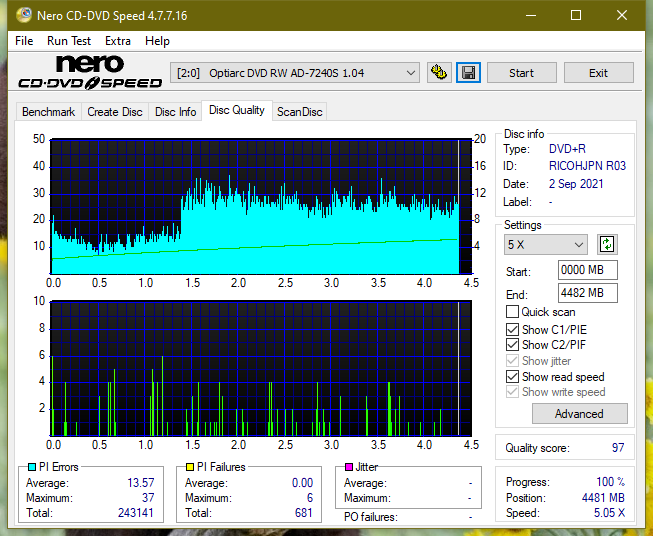The image size is (653, 536).
Task: Click the Position value 4481 MB
Action: pyautogui.click(x=603, y=498)
